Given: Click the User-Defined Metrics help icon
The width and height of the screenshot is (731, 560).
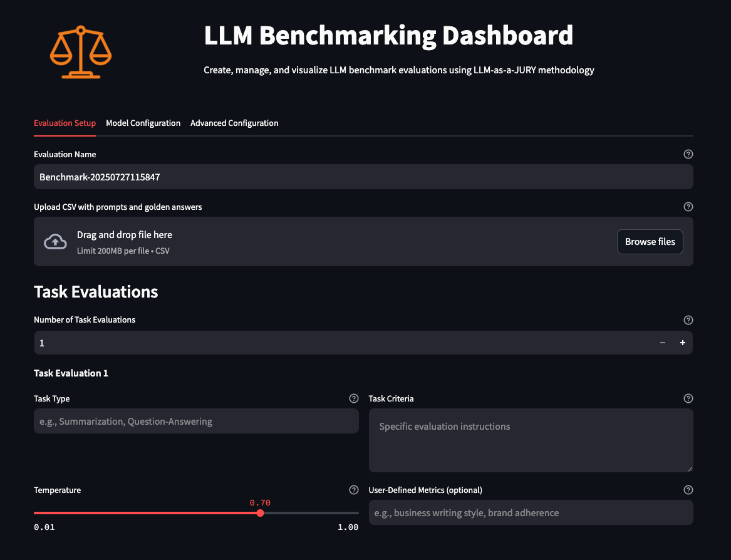Looking at the screenshot, I should (x=688, y=490).
